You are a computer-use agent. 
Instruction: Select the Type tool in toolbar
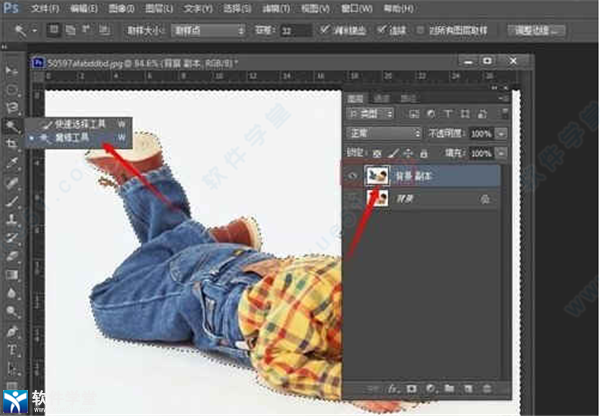point(13,348)
